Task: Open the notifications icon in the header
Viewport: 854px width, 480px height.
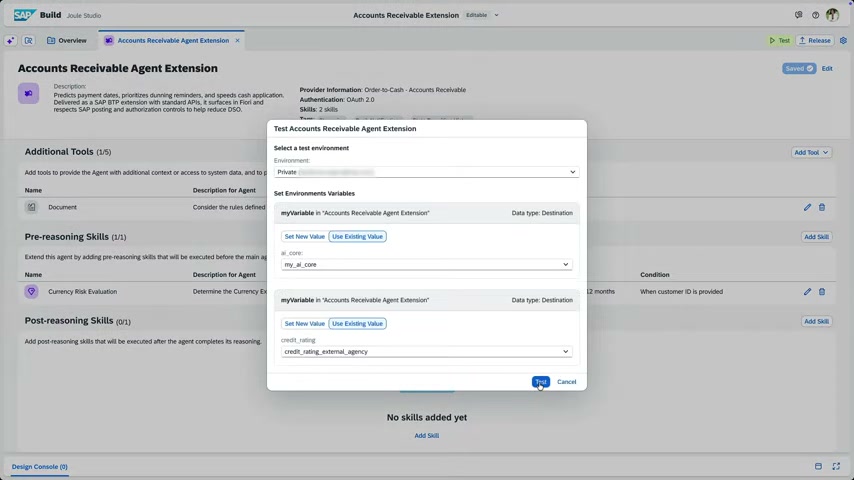Action: [x=798, y=15]
